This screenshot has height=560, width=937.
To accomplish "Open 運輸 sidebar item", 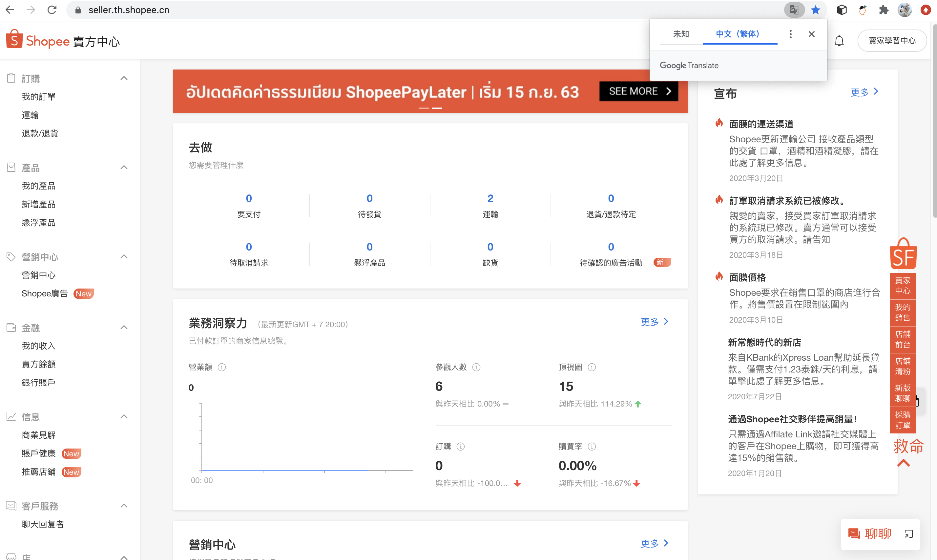I will pyautogui.click(x=30, y=115).
